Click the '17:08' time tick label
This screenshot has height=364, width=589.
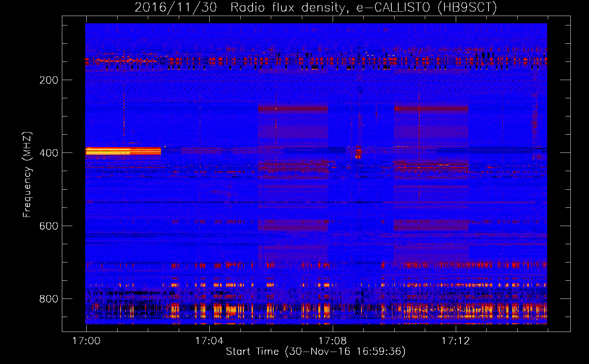click(x=332, y=341)
